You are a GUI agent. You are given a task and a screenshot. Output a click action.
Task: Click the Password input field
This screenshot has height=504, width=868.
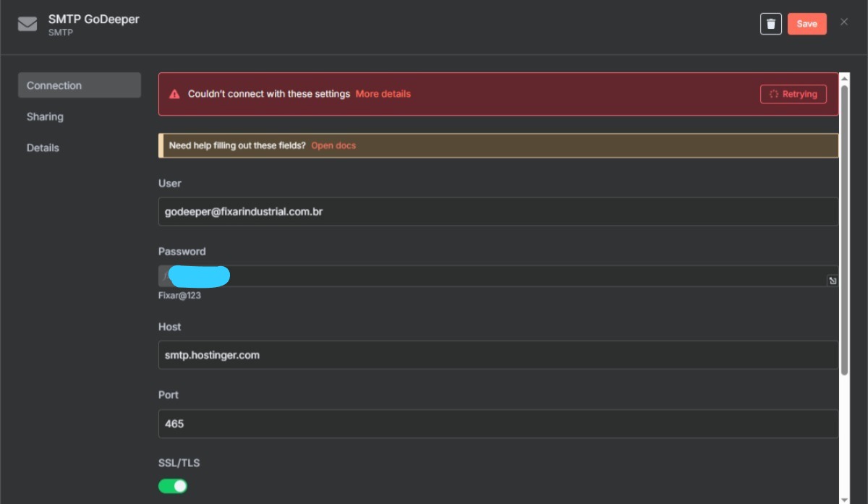tap(498, 276)
